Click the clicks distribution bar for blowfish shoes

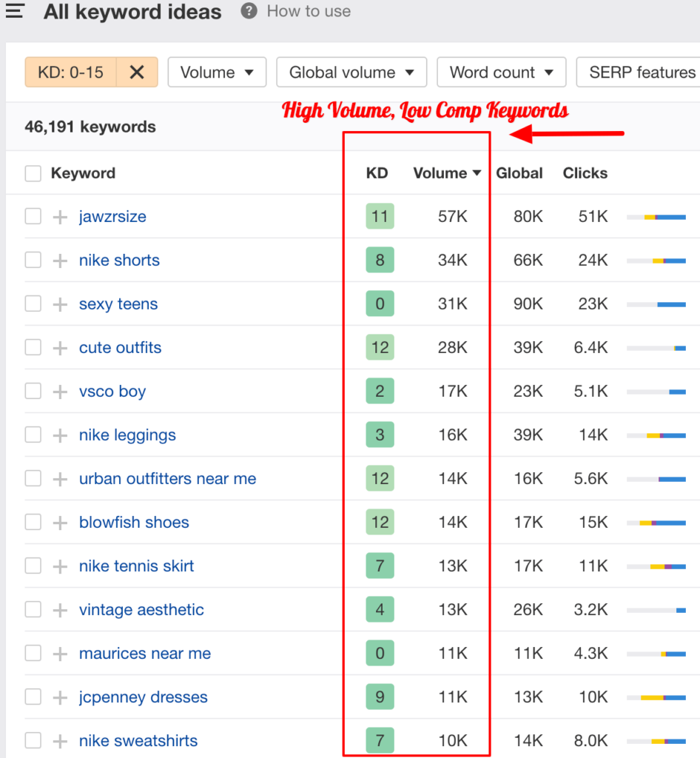(656, 523)
